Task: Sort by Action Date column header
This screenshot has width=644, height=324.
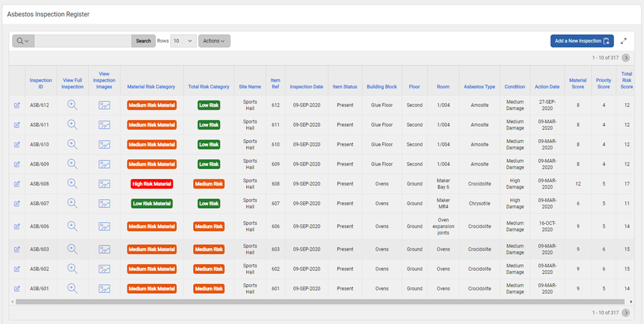Action: pos(547,87)
